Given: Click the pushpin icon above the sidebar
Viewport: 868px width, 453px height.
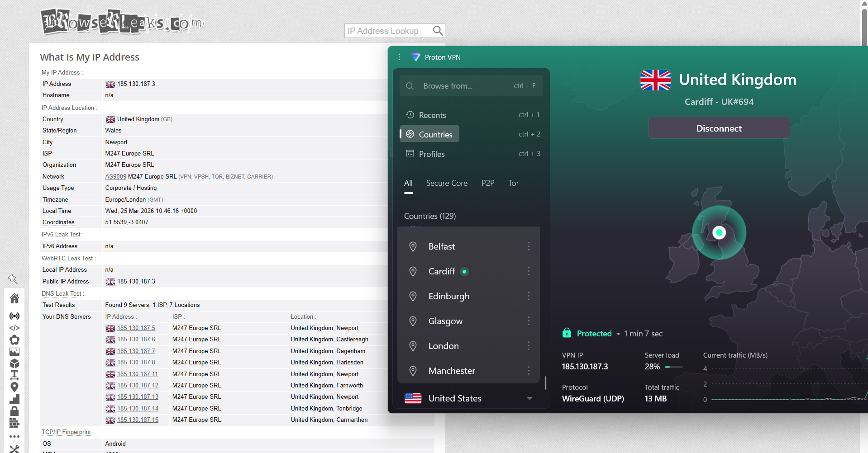Looking at the screenshot, I should coord(13,279).
